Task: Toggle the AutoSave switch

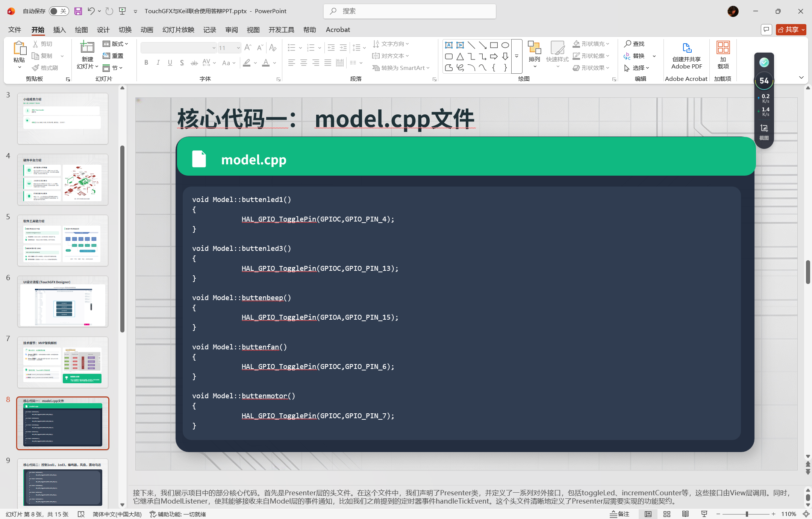Action: coord(58,11)
